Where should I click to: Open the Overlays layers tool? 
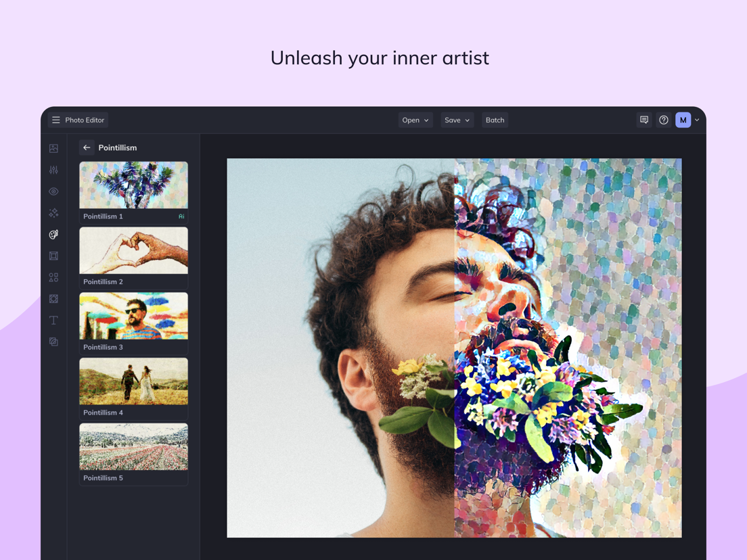pyautogui.click(x=54, y=342)
